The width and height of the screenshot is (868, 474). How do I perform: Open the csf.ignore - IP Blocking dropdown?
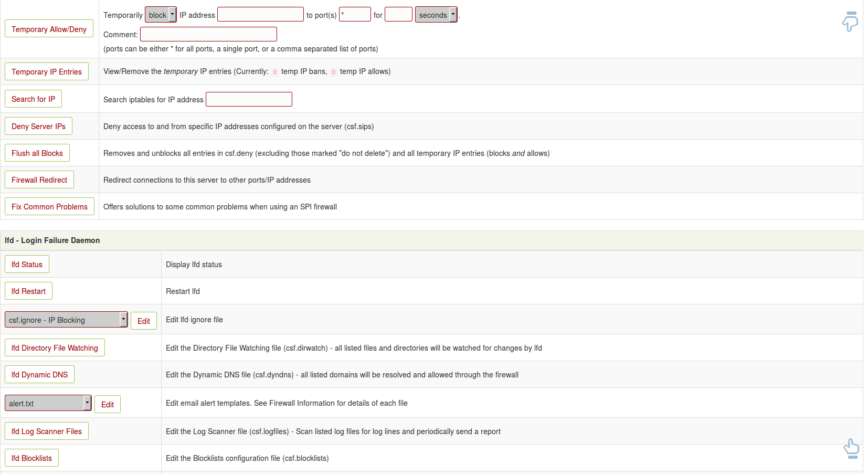[x=66, y=320]
